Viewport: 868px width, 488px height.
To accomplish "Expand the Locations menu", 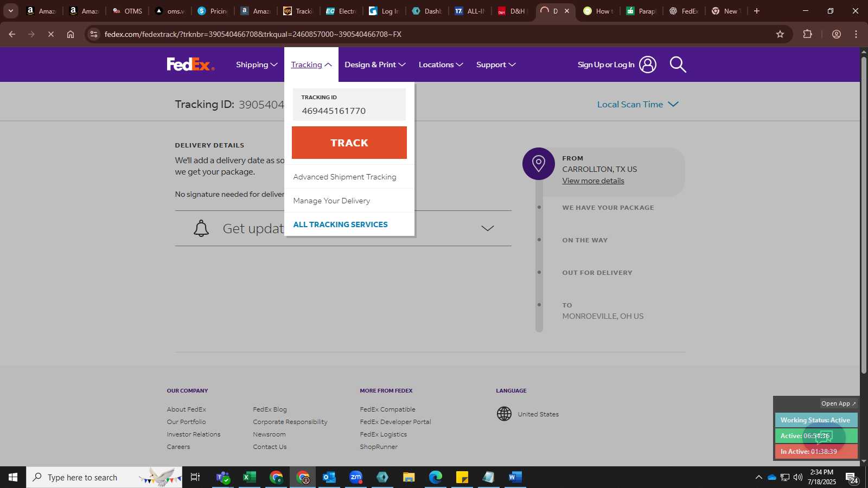I will [x=441, y=65].
